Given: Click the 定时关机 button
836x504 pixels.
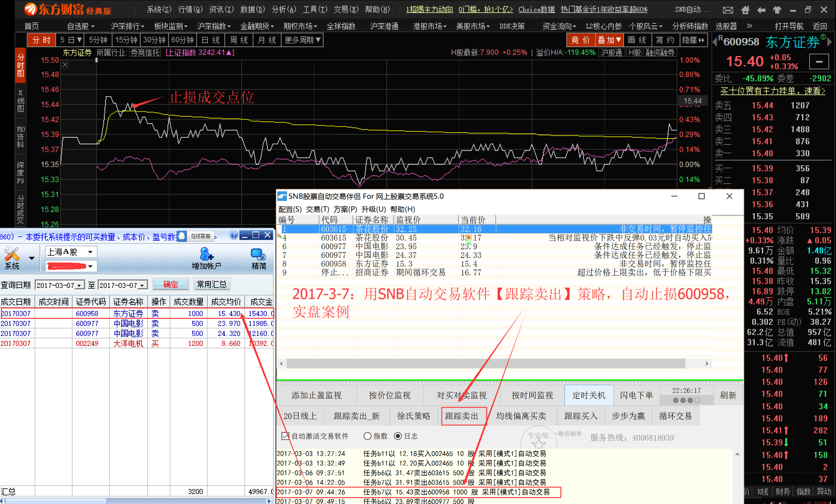Looking at the screenshot, I should click(589, 395).
